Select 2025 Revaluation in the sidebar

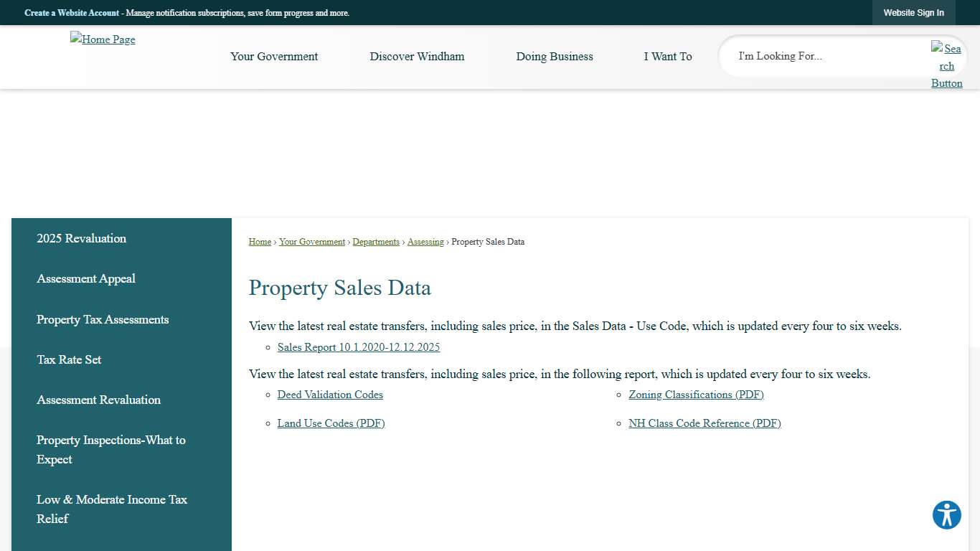tap(81, 238)
